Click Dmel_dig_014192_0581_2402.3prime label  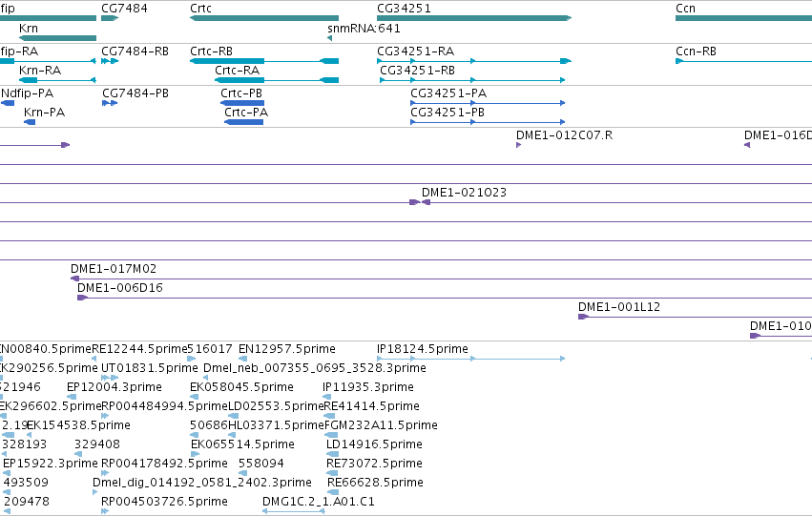point(202,483)
